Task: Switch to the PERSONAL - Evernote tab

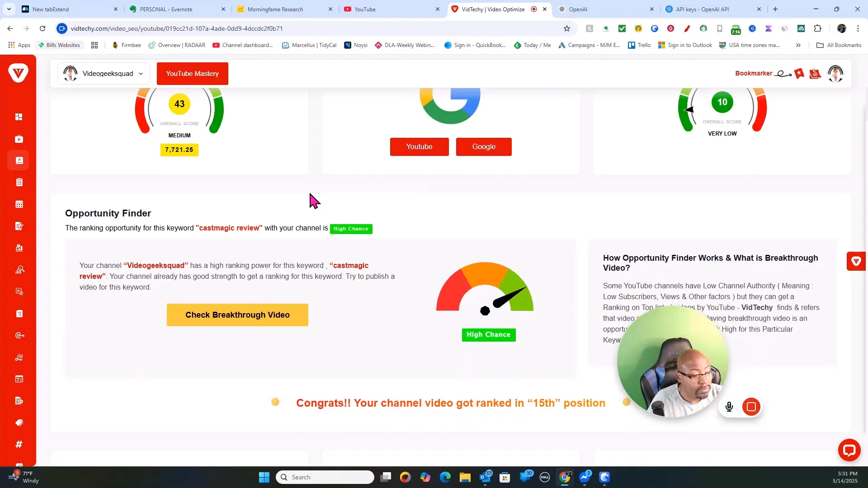Action: click(x=177, y=9)
